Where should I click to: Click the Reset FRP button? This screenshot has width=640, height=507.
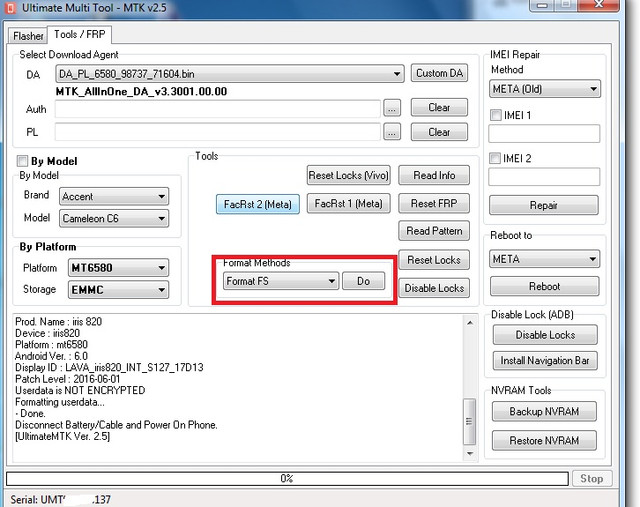coord(434,203)
